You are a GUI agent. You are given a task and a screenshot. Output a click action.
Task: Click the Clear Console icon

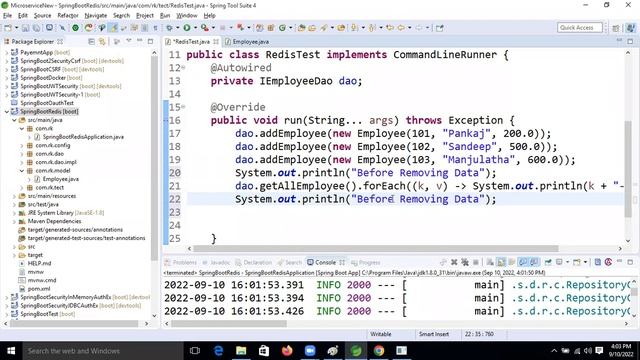pos(490,262)
